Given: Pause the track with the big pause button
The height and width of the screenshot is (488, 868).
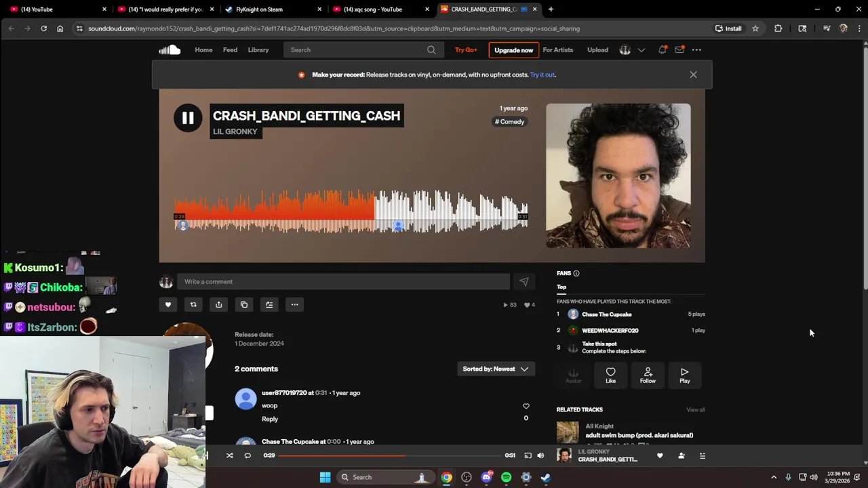Looking at the screenshot, I should point(188,118).
